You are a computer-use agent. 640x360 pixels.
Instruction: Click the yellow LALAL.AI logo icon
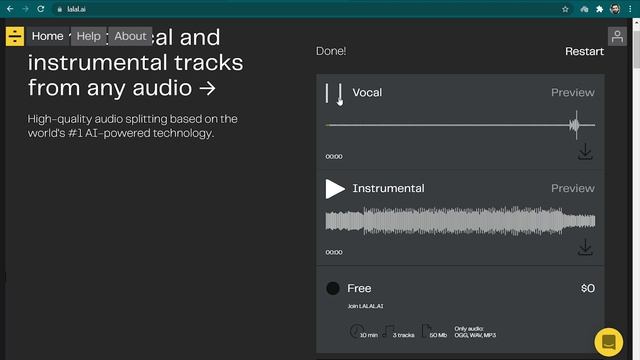15,36
